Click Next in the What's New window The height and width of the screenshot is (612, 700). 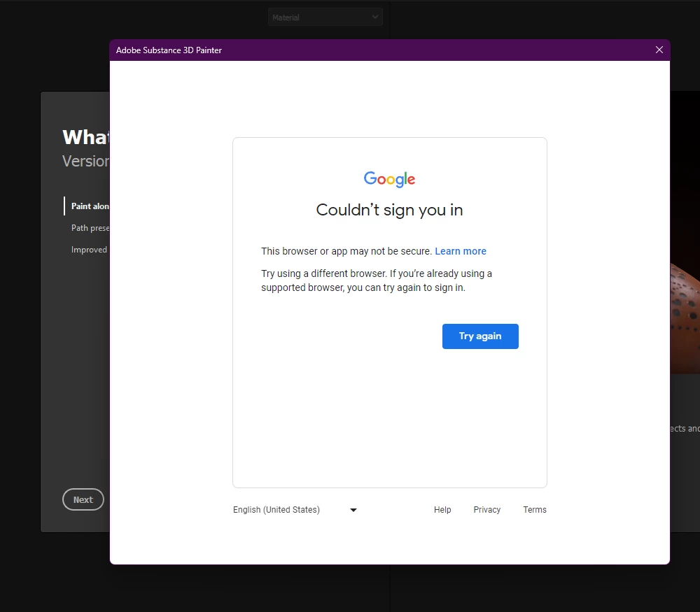pos(83,499)
